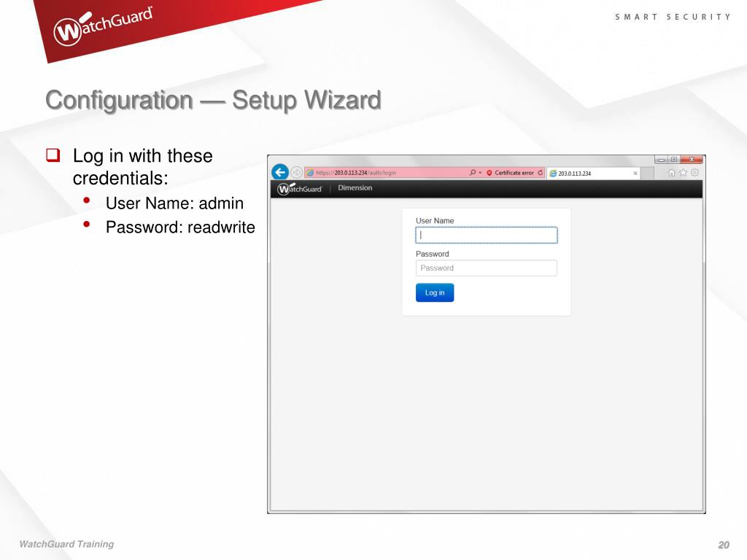Open browser Tools gear icon
Viewport: 747px width, 560px height.
[694, 172]
